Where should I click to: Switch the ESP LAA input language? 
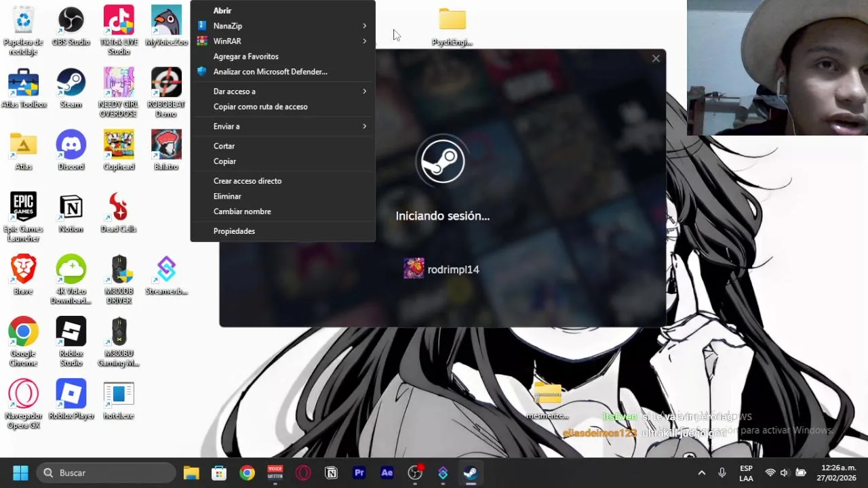[x=746, y=472]
